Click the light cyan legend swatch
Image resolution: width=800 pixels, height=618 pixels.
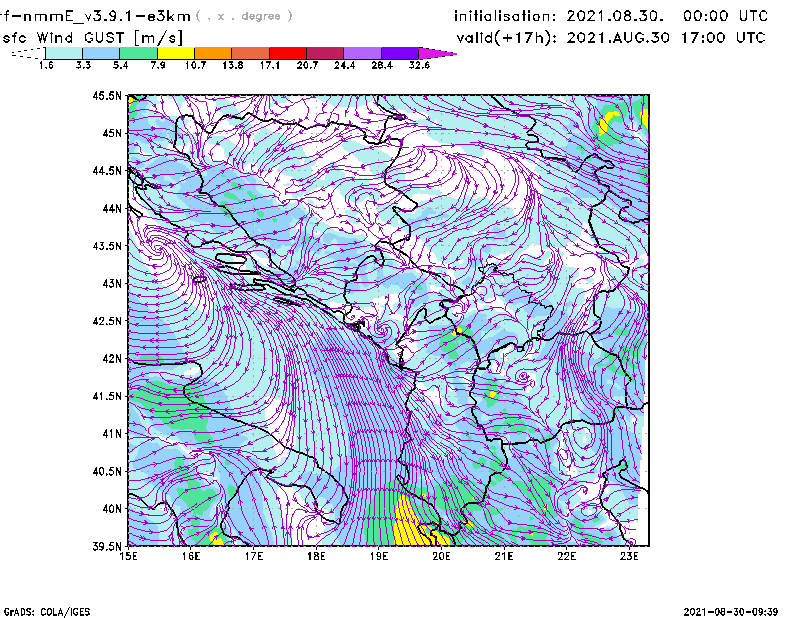click(x=64, y=53)
